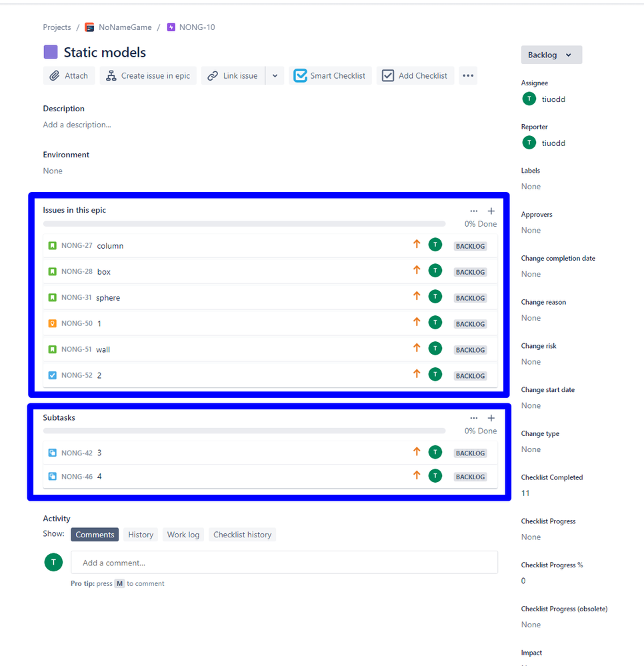
Task: Click the task checkbox icon for NONG-52
Action: (53, 375)
